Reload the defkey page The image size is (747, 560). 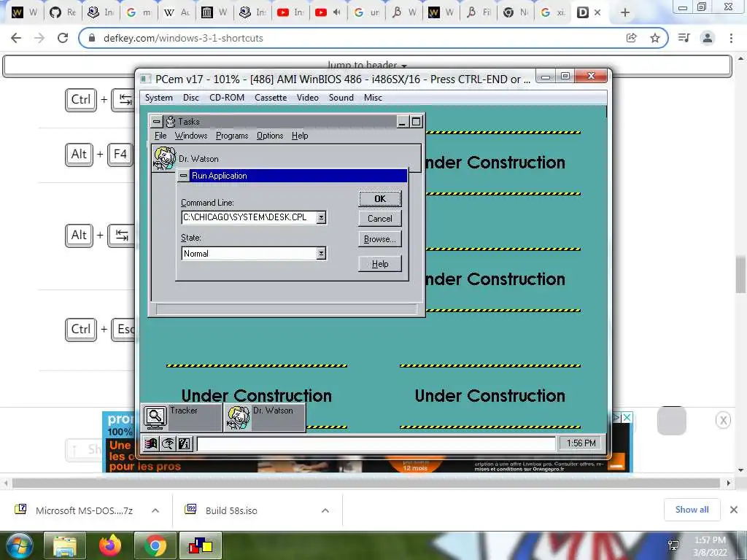coord(63,38)
